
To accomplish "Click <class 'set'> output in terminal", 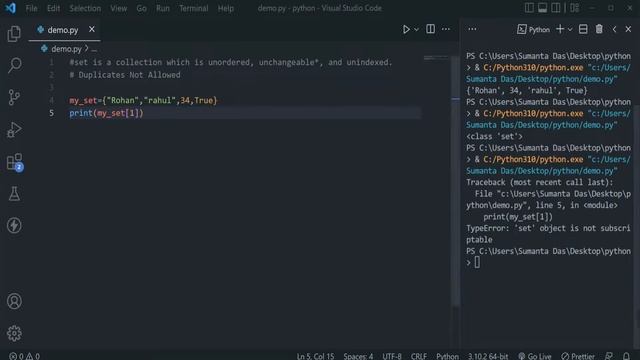I will 494,136.
